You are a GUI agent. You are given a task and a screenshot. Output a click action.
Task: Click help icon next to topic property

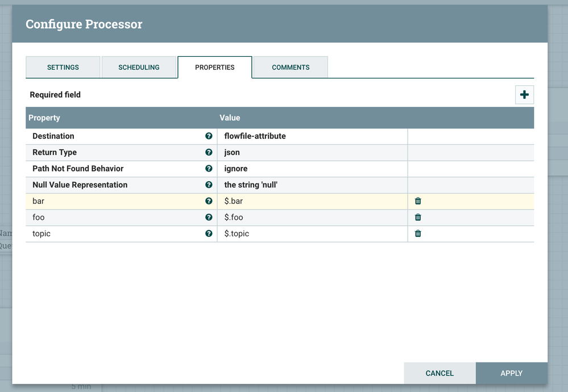pos(209,233)
